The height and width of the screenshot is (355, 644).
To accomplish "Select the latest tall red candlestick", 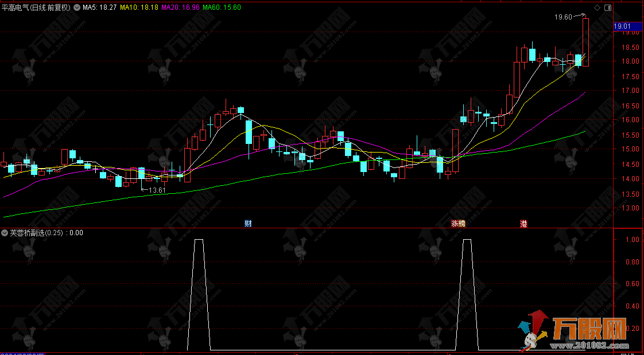I will 585,42.
